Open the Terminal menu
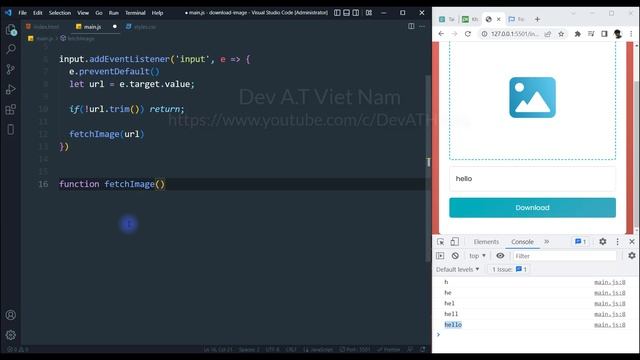640x360 pixels. pyautogui.click(x=135, y=13)
